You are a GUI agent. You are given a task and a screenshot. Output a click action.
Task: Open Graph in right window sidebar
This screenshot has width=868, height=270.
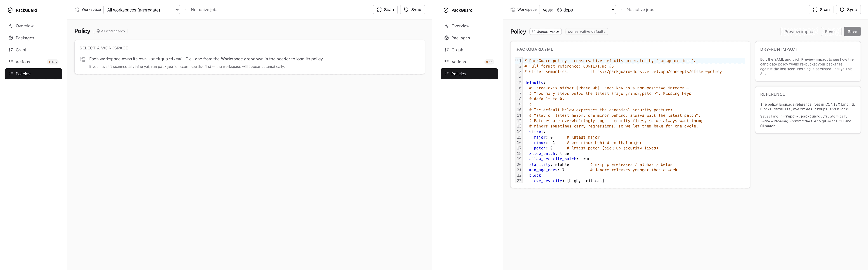pyautogui.click(x=469, y=50)
